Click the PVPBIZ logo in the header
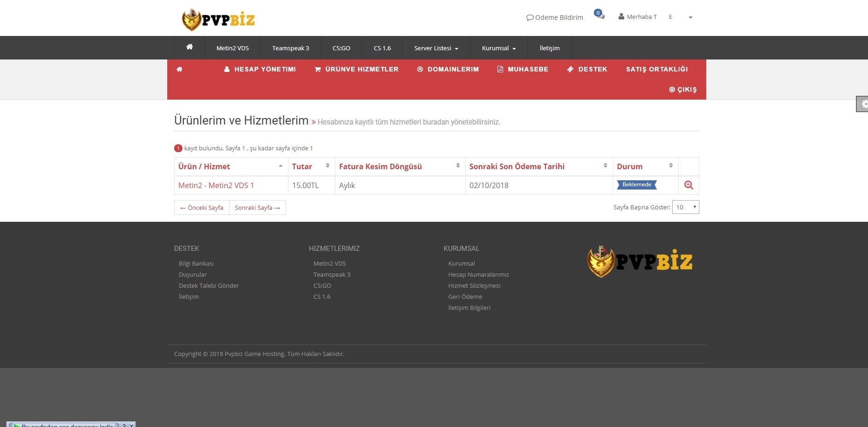868x427 pixels. [218, 20]
